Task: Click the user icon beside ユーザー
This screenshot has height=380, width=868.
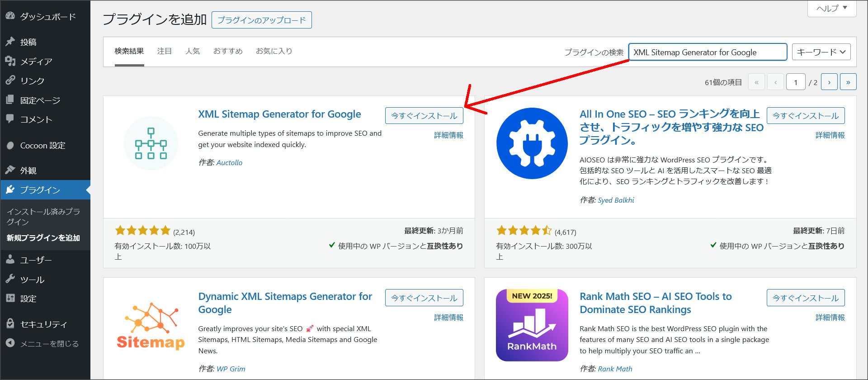Action: pyautogui.click(x=10, y=260)
